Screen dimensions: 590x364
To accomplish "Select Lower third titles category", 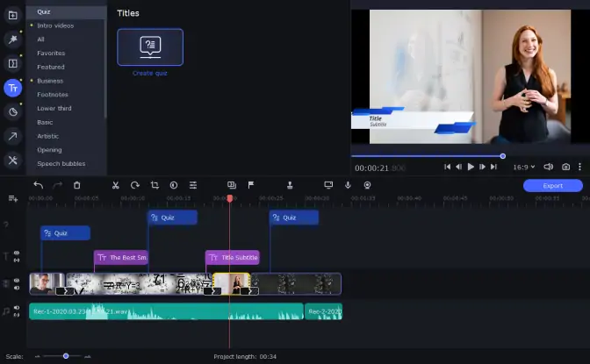I will pyautogui.click(x=54, y=108).
